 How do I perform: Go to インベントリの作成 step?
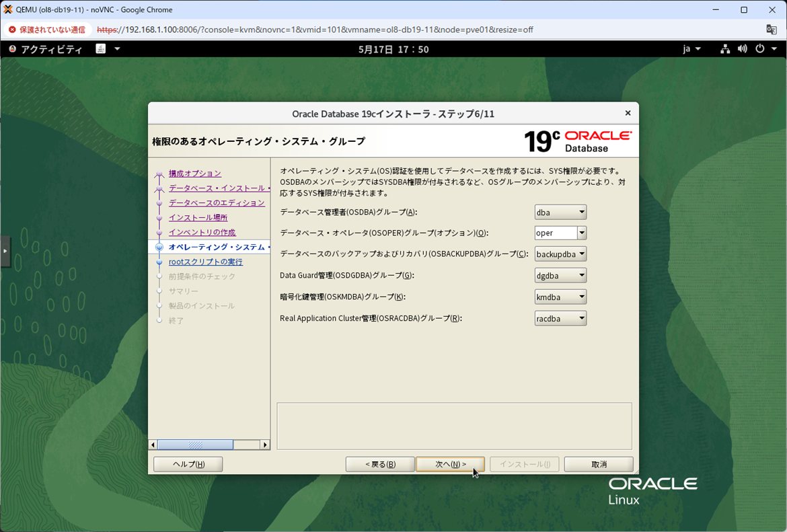click(x=202, y=232)
